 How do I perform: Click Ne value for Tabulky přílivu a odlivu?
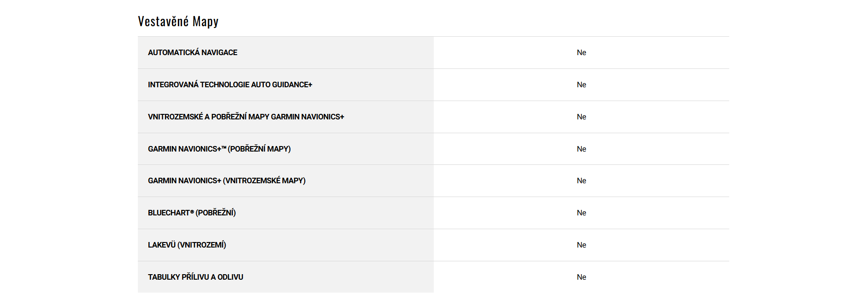coord(581,277)
